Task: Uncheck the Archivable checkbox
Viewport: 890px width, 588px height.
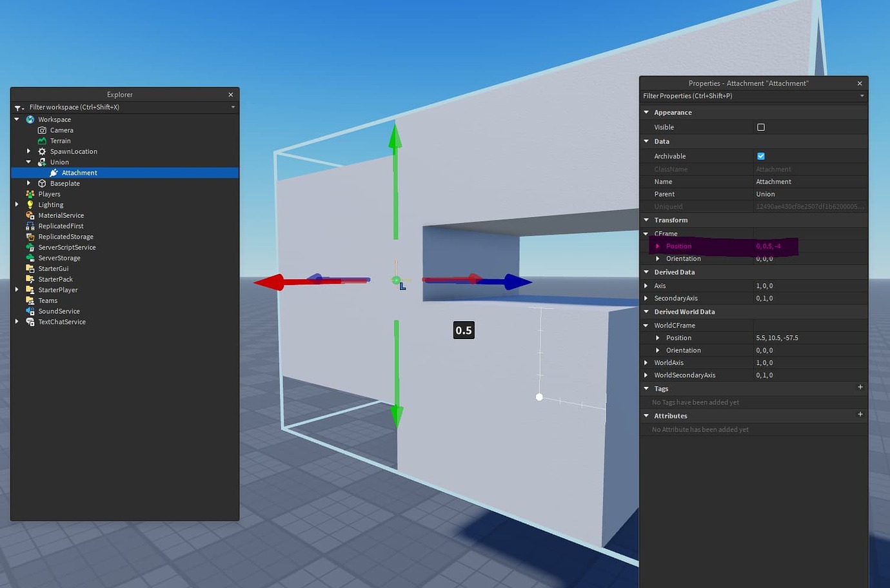Action: (x=761, y=156)
